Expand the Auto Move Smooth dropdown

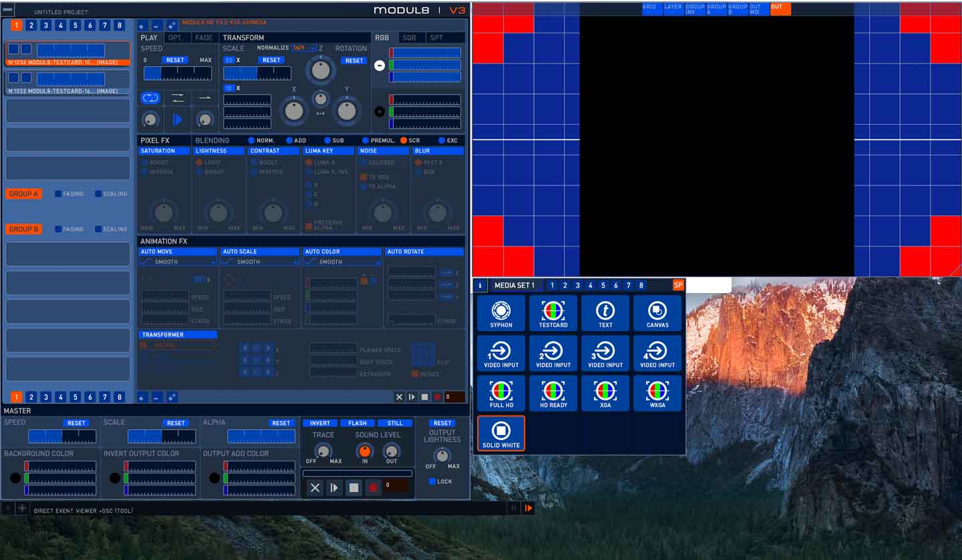[x=178, y=262]
